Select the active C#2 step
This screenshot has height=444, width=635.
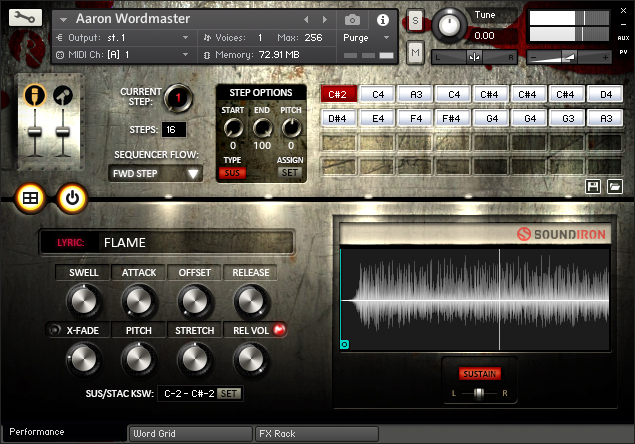pos(338,94)
